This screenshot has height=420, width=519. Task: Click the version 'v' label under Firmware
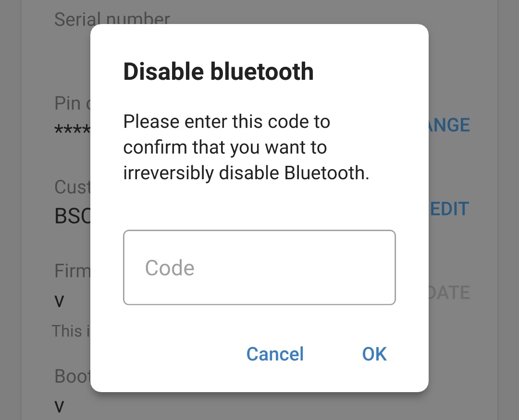[x=59, y=300]
